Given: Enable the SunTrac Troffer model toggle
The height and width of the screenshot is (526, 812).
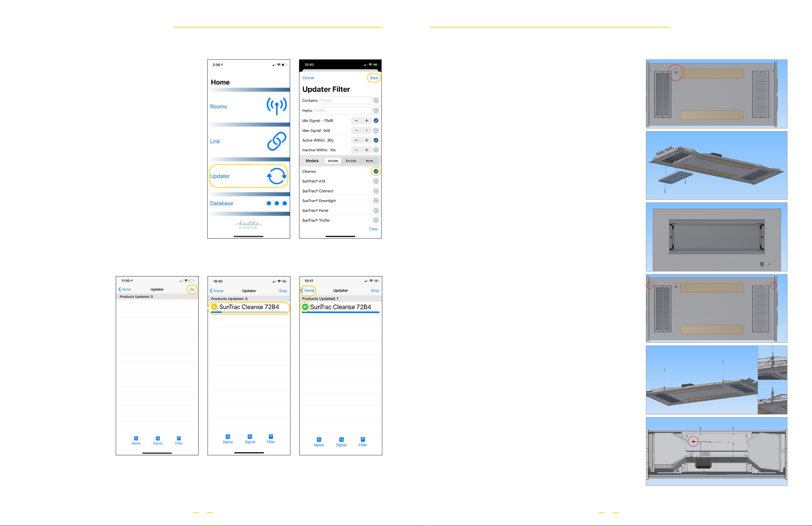Looking at the screenshot, I should 376,220.
